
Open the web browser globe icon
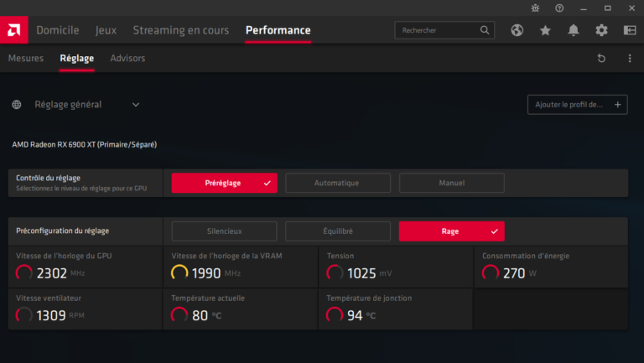tap(517, 30)
